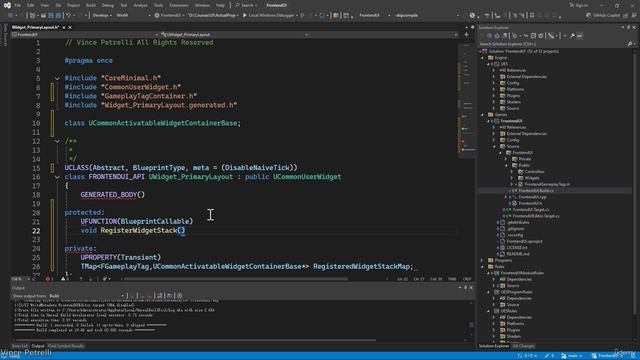Collapse the include block at line 5
Viewport: 640px width, 360px height.
click(57, 78)
